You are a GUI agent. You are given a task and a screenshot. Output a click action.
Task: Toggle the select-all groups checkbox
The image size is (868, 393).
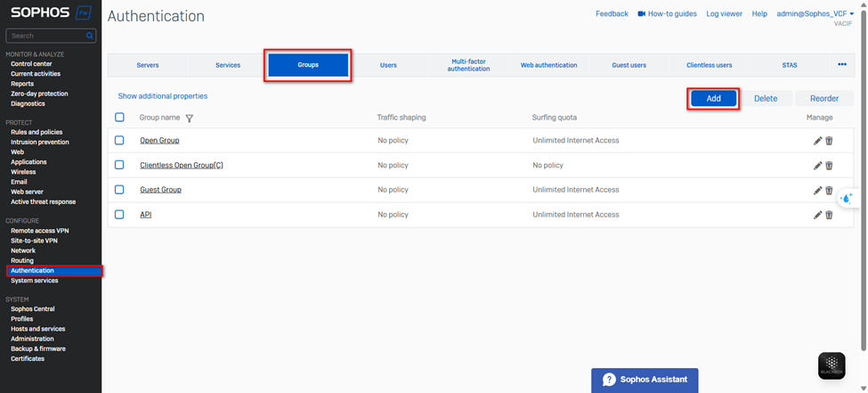coord(120,118)
